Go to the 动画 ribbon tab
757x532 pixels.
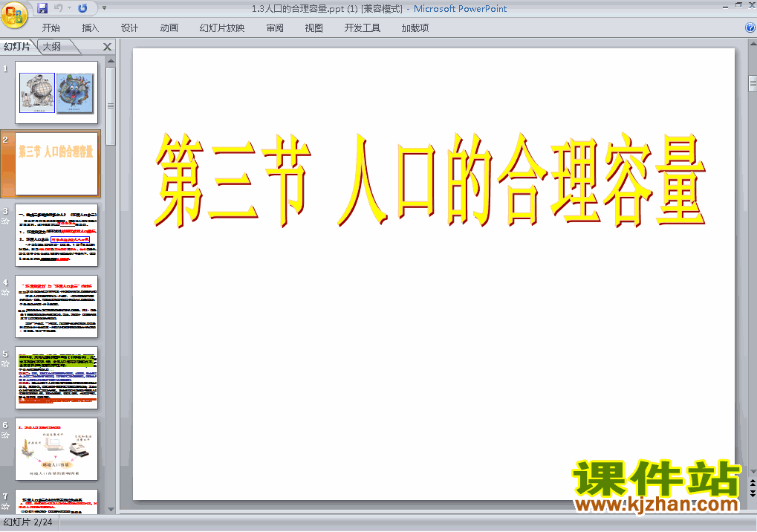[x=169, y=28]
